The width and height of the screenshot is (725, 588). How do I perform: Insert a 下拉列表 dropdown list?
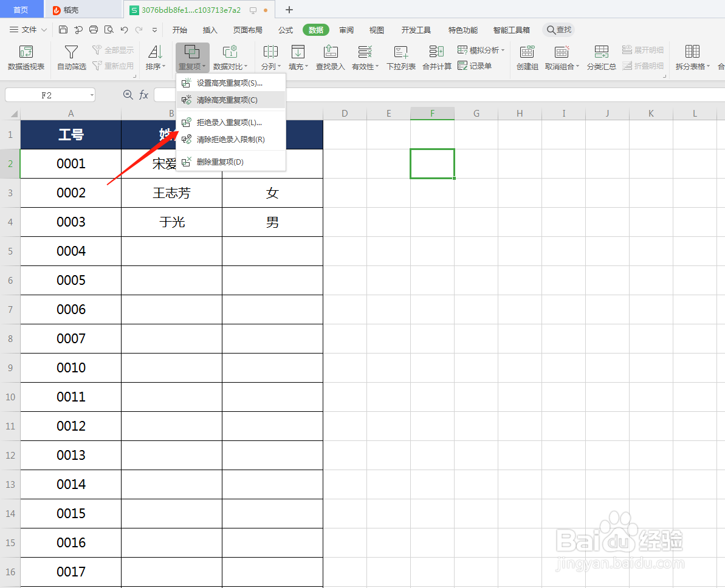[401, 58]
